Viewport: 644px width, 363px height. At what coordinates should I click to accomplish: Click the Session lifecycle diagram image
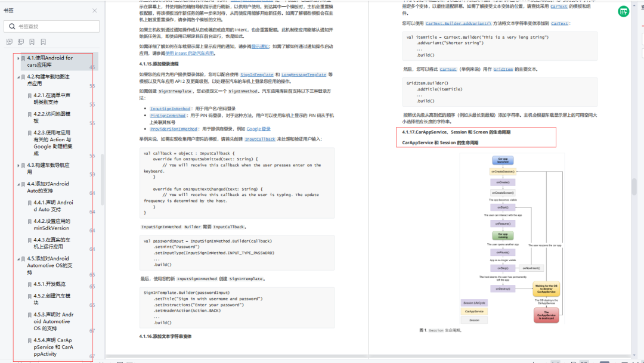[x=512, y=238]
